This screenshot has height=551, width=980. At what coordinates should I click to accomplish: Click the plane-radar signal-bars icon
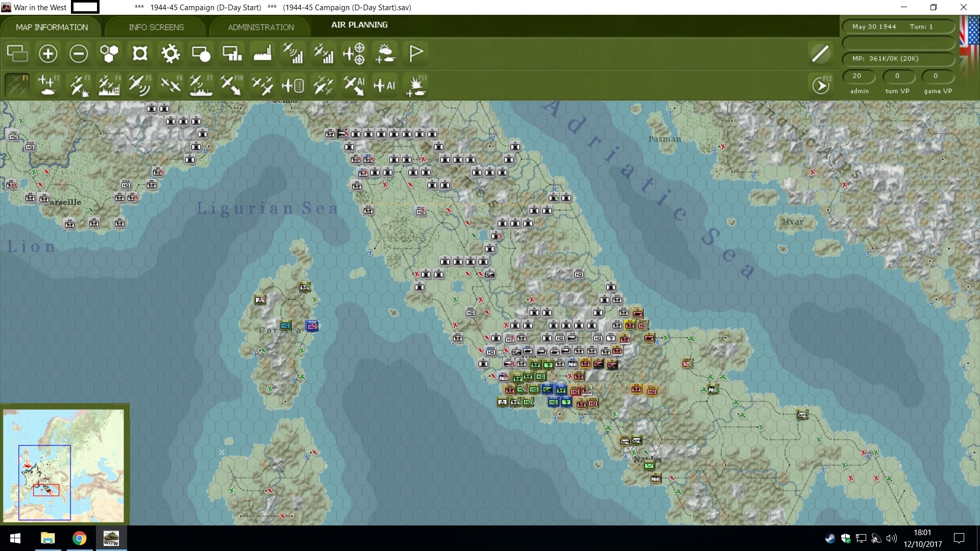pos(293,53)
